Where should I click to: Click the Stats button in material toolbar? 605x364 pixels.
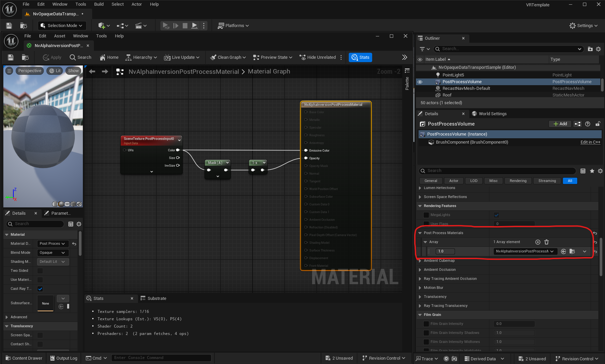point(360,57)
